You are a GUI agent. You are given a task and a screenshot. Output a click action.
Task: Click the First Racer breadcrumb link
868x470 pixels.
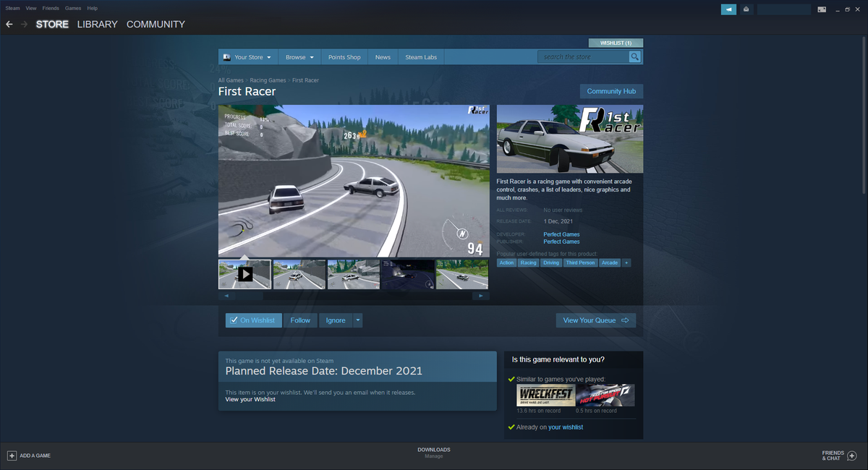(305, 80)
